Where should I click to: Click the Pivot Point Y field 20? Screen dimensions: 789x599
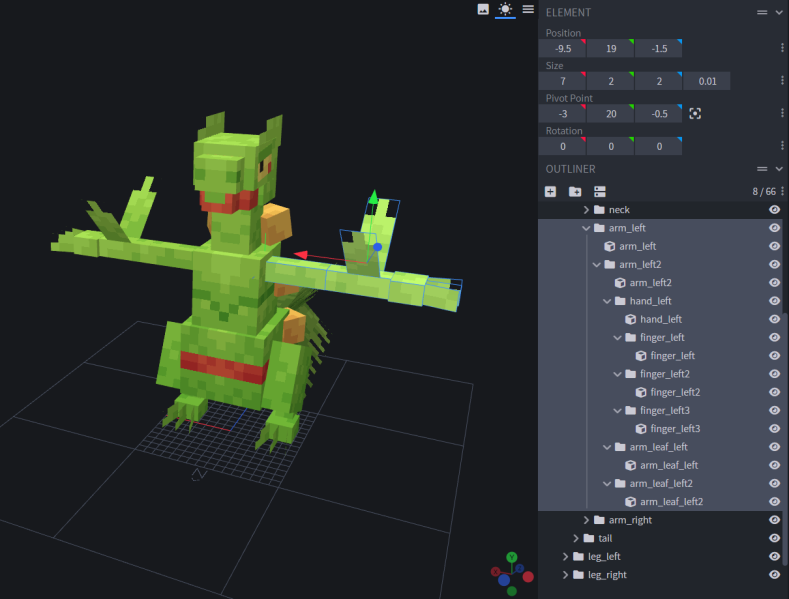coord(610,114)
